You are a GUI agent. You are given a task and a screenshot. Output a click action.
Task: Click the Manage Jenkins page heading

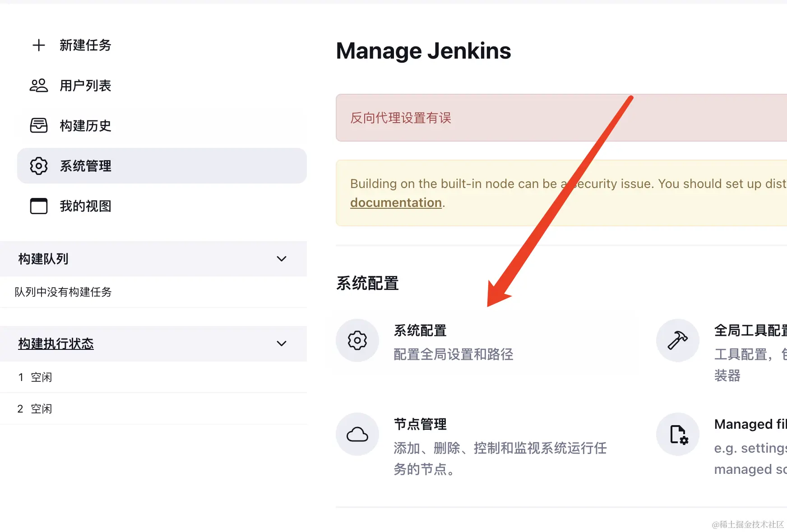click(423, 50)
